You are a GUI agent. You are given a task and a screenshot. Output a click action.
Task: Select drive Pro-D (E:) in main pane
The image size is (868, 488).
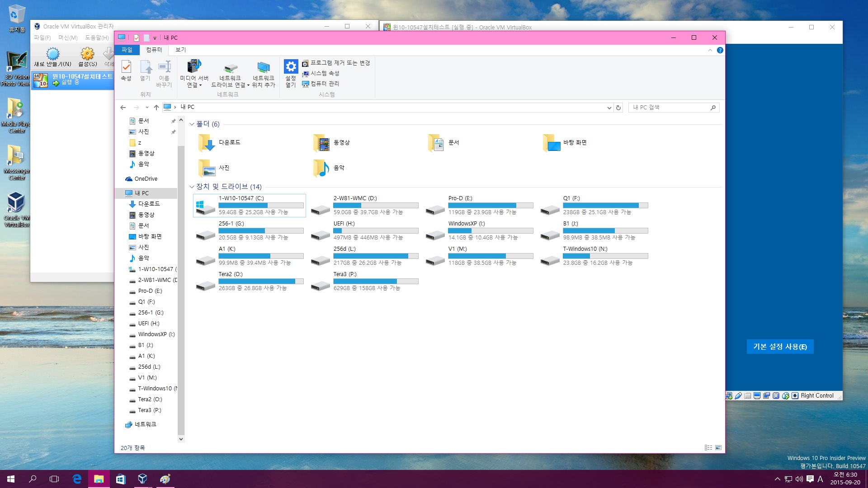(x=479, y=206)
